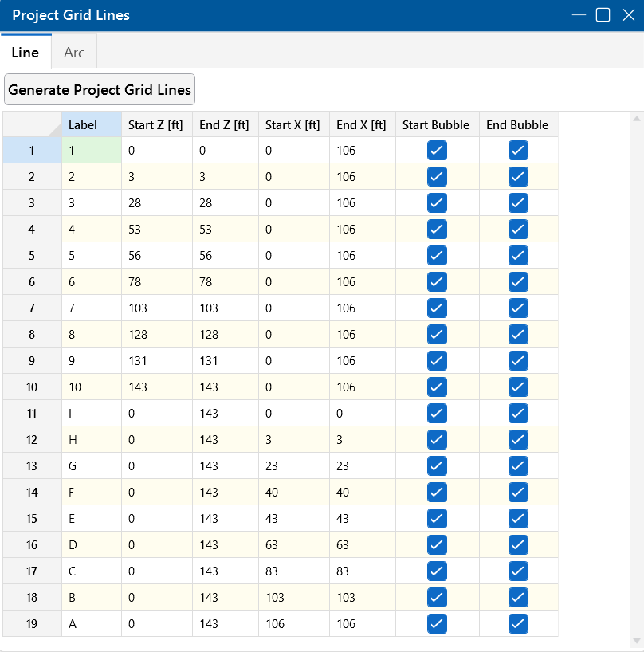Disable Start Bubble for grid line H
The image size is (644, 652).
437,440
